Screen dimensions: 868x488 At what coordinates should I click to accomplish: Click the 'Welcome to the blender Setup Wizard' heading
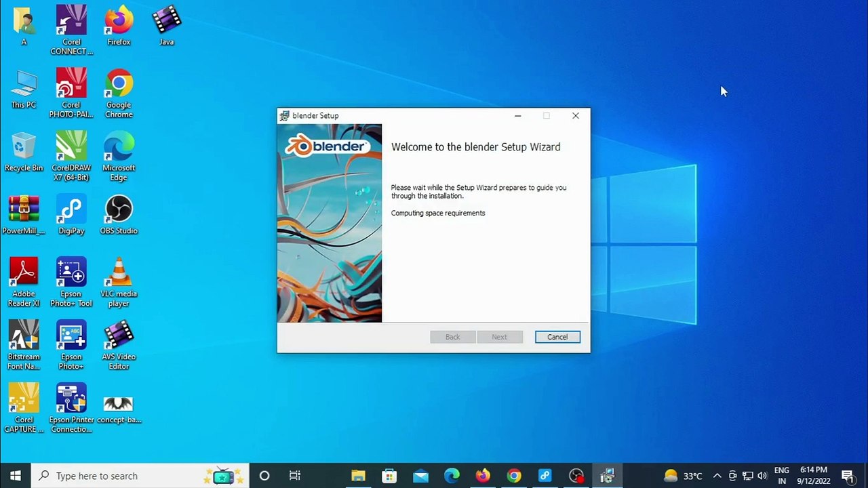[x=475, y=147]
